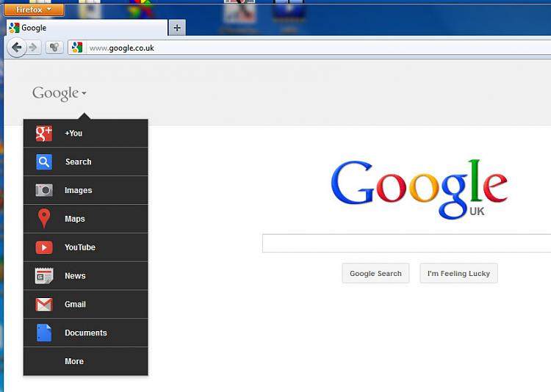Screen dimensions: 551x392
Task: Click the I'm Feeling Lucky button
Action: pyautogui.click(x=458, y=273)
